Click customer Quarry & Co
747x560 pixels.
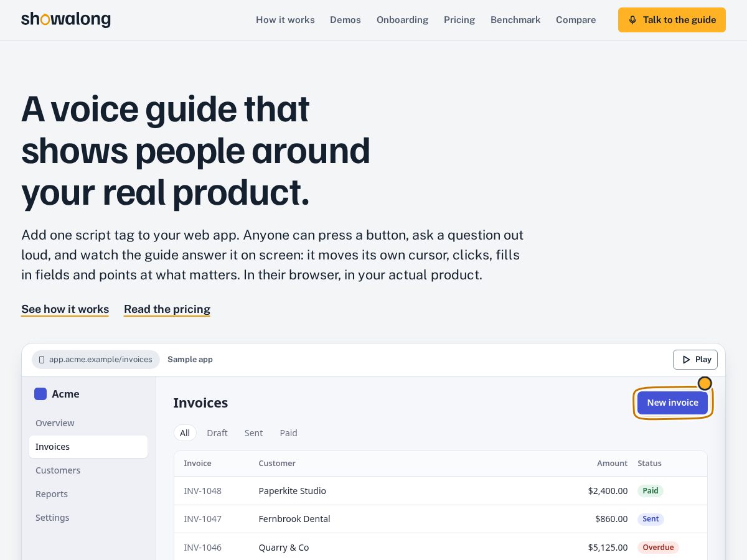(284, 548)
